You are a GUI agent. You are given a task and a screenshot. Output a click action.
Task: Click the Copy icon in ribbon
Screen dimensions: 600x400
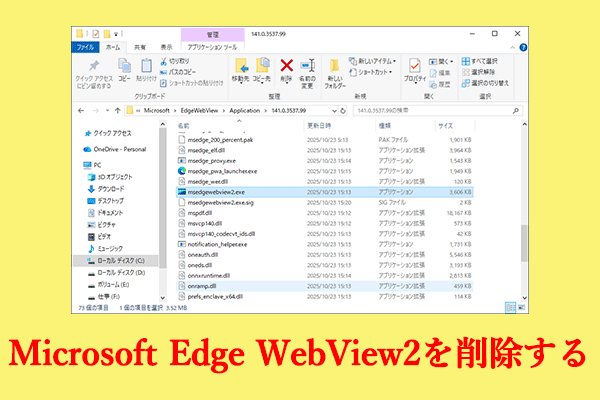[x=124, y=66]
